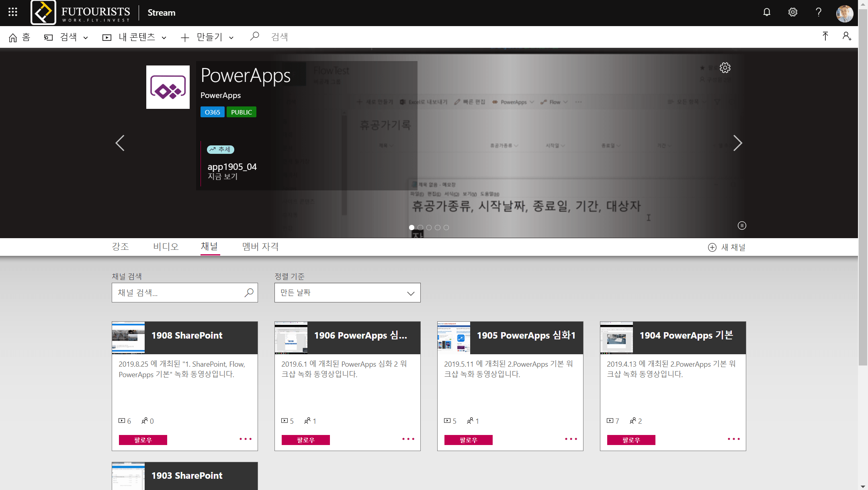Go to next carousel slide arrow
The width and height of the screenshot is (868, 490).
pyautogui.click(x=737, y=143)
